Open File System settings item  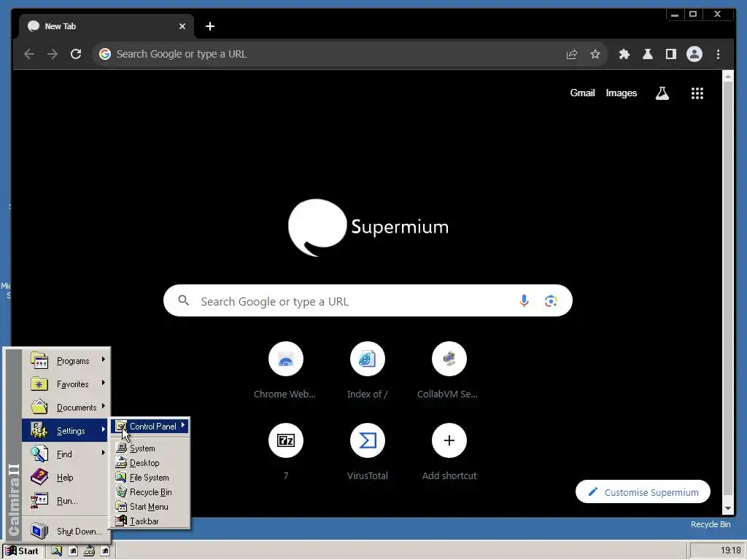point(150,477)
